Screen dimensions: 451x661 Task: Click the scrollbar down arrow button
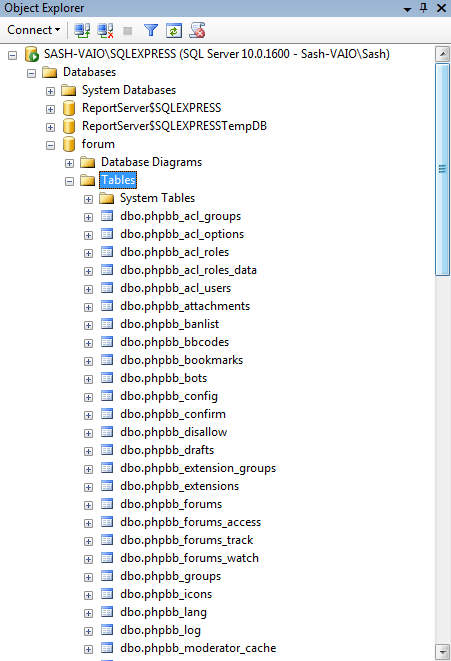point(442,650)
